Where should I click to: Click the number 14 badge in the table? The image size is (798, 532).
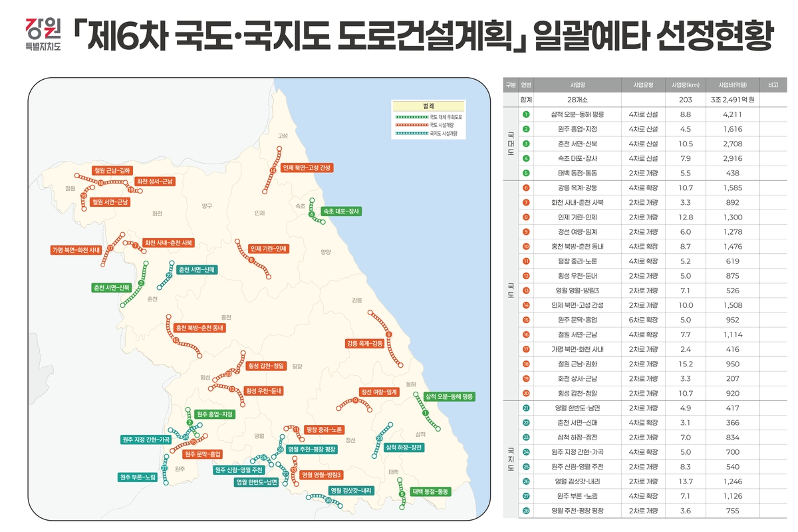pos(526,305)
